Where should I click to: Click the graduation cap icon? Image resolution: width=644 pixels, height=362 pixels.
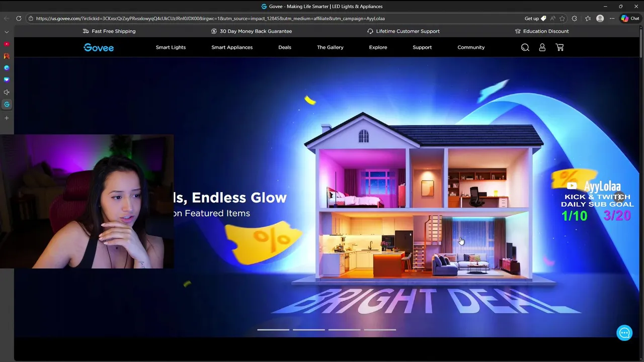[518, 31]
